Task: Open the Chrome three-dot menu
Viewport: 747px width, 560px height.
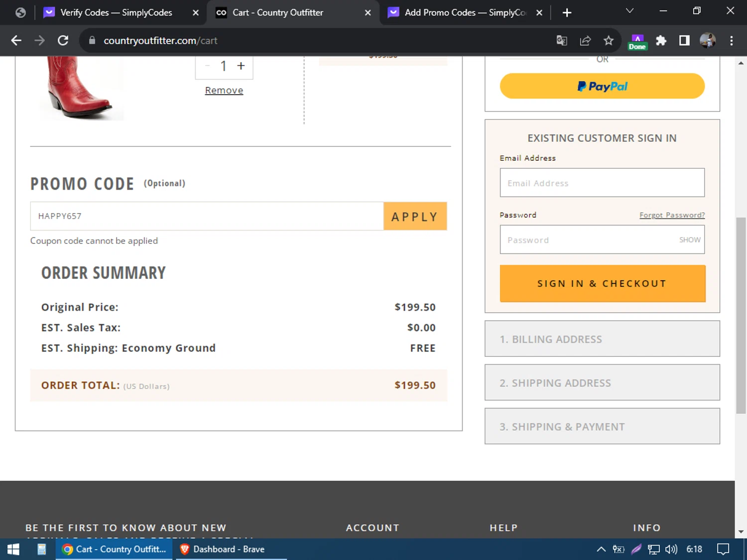Action: (x=731, y=40)
